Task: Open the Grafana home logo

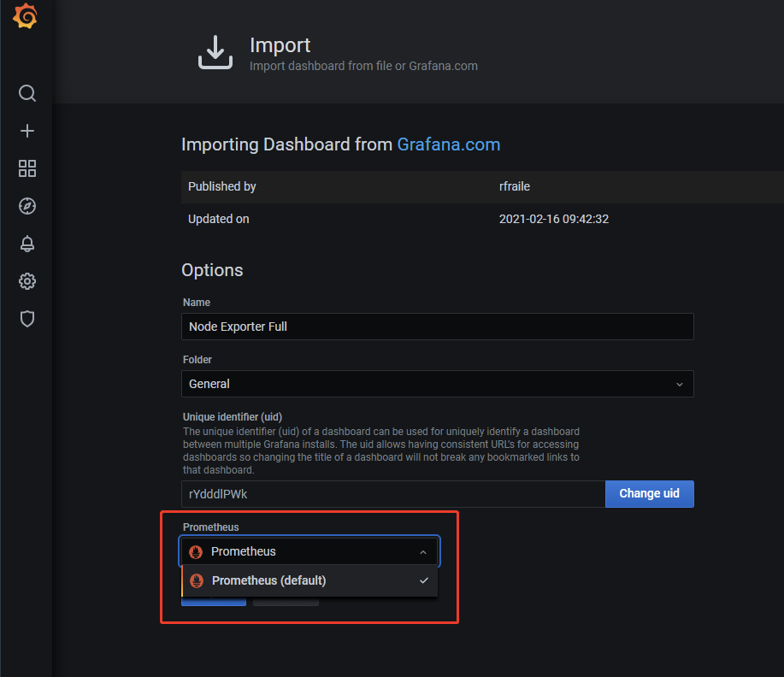Action: (26, 16)
